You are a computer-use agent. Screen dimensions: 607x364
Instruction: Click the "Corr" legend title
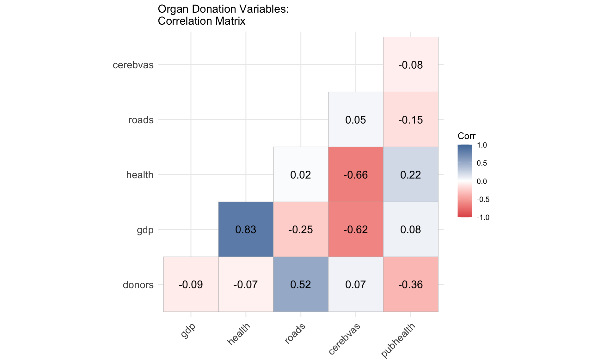click(466, 136)
